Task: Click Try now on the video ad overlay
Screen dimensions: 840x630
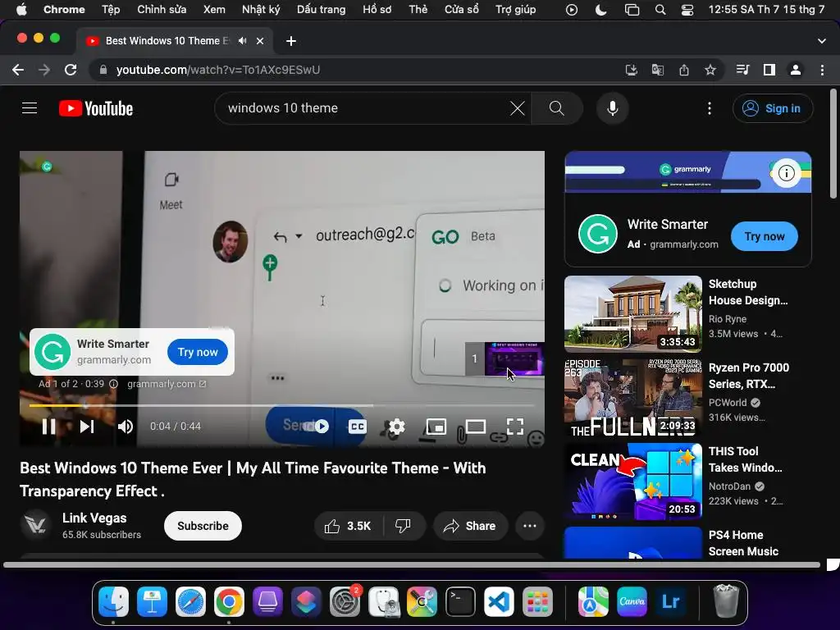Action: (x=198, y=352)
